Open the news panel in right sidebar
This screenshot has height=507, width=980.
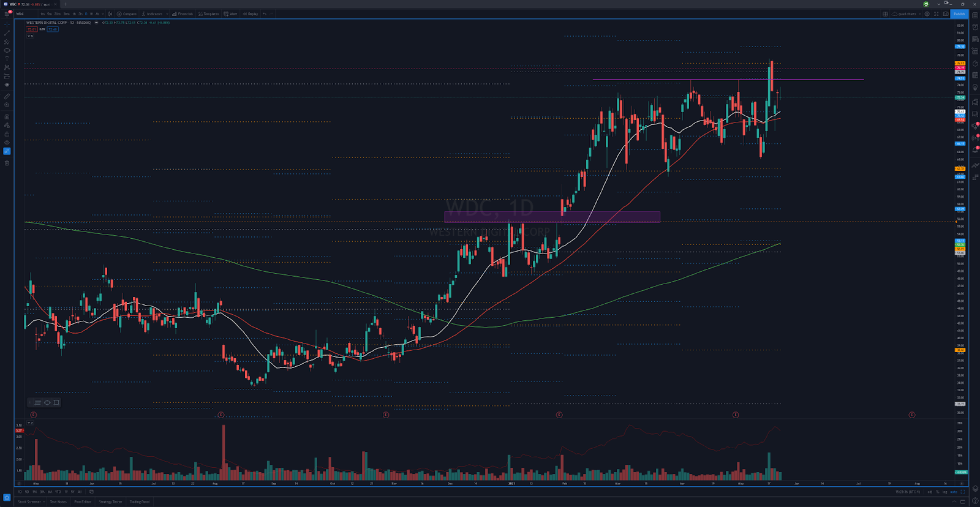click(x=975, y=39)
